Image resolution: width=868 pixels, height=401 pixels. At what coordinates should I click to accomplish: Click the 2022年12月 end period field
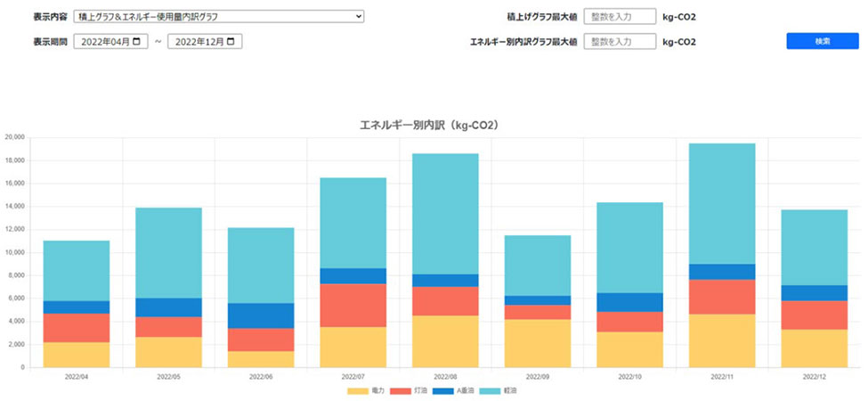pos(205,42)
